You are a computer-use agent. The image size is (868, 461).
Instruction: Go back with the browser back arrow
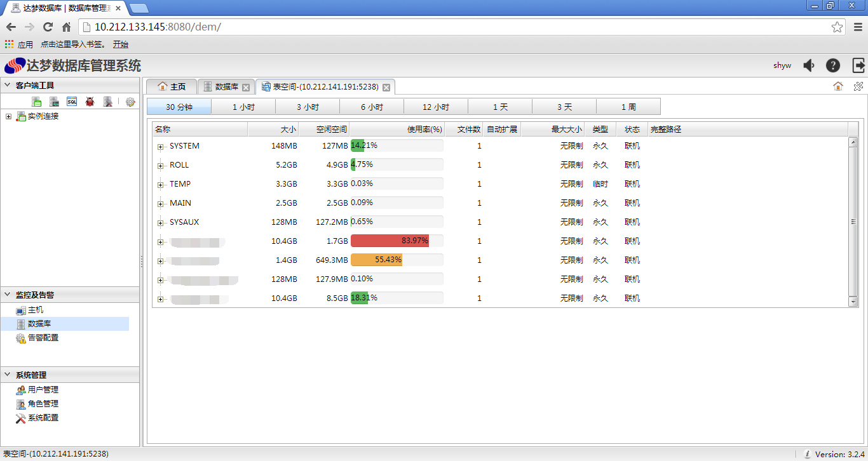click(11, 27)
